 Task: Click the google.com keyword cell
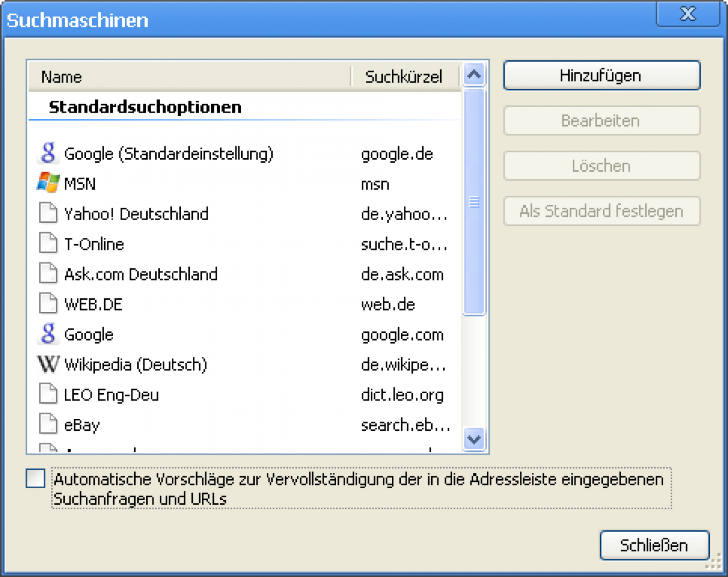point(402,335)
